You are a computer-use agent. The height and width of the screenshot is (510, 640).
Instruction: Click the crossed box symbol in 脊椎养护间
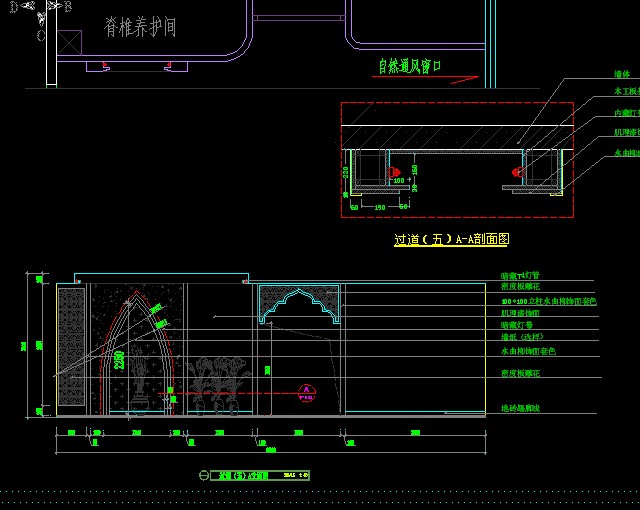tap(69, 42)
